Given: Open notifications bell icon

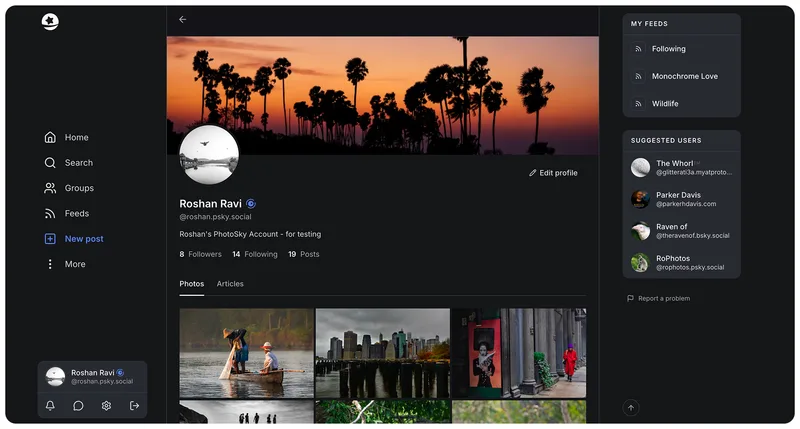Looking at the screenshot, I should coord(50,406).
